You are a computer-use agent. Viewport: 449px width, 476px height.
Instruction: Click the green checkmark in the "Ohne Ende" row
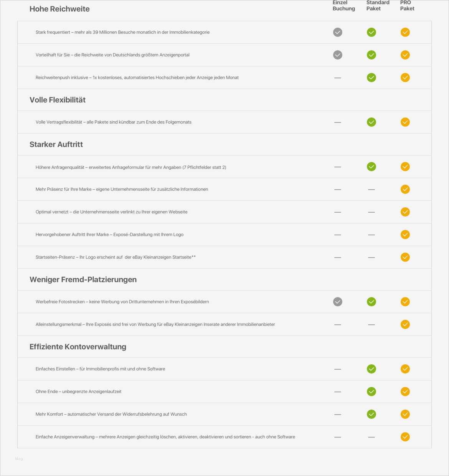(x=371, y=392)
